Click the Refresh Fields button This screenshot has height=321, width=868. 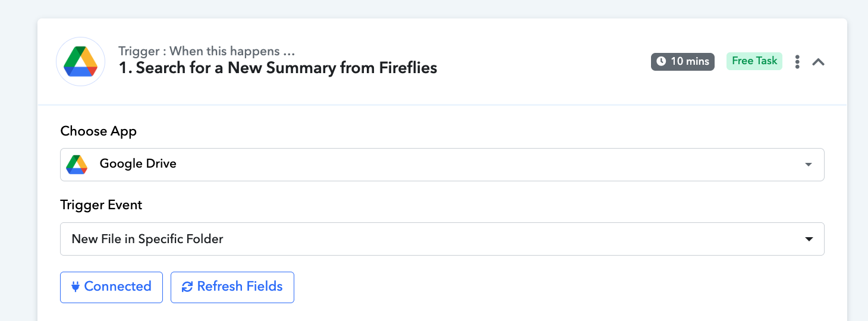(x=232, y=287)
